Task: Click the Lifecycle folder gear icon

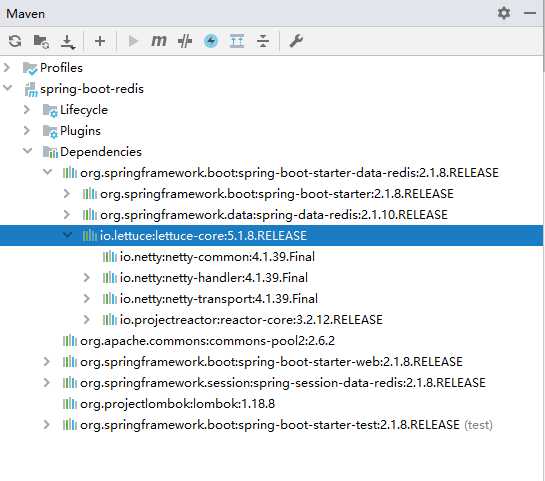Action: pos(50,111)
